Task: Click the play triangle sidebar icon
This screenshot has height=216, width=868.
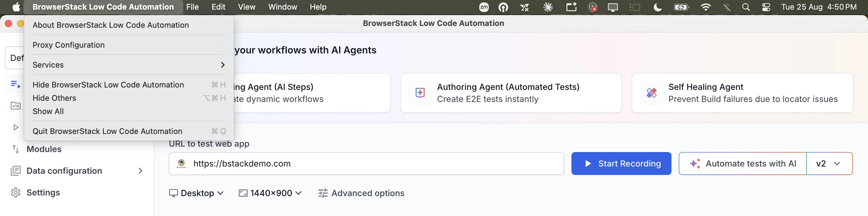Action: (x=15, y=127)
